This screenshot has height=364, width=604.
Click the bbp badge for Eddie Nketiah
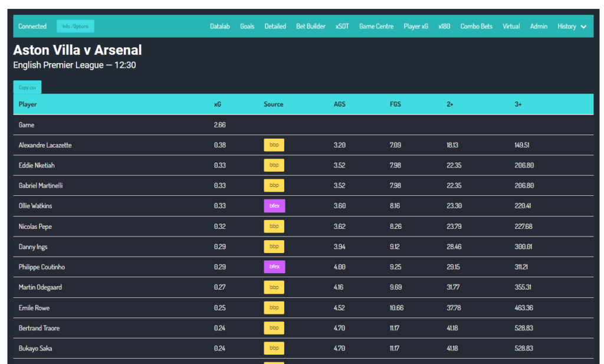click(274, 165)
